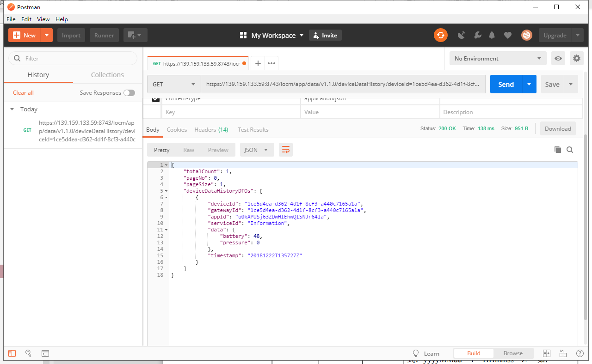
Task: Click the orange sync status icon
Action: (x=440, y=35)
